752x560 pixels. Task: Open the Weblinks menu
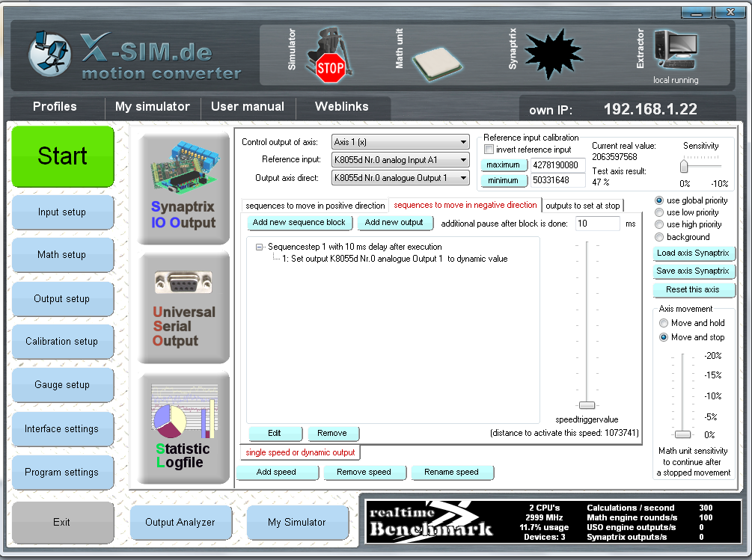click(x=342, y=107)
